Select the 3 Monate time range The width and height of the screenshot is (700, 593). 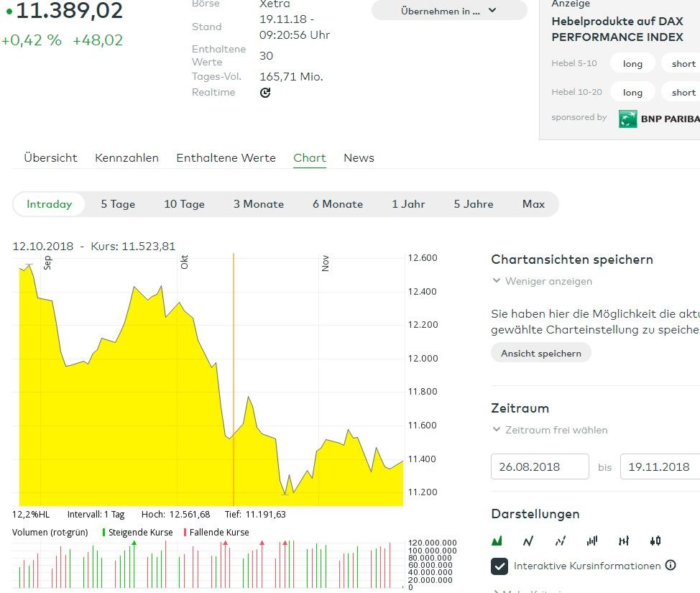pyautogui.click(x=259, y=204)
